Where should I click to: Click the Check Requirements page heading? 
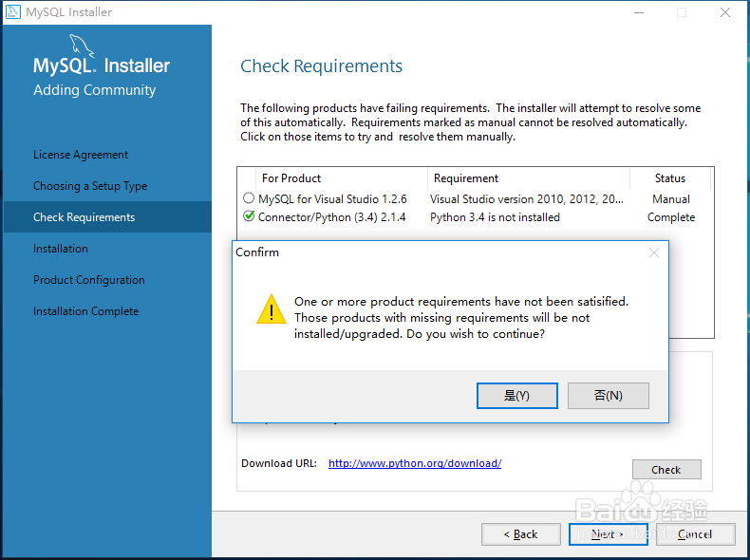[321, 66]
